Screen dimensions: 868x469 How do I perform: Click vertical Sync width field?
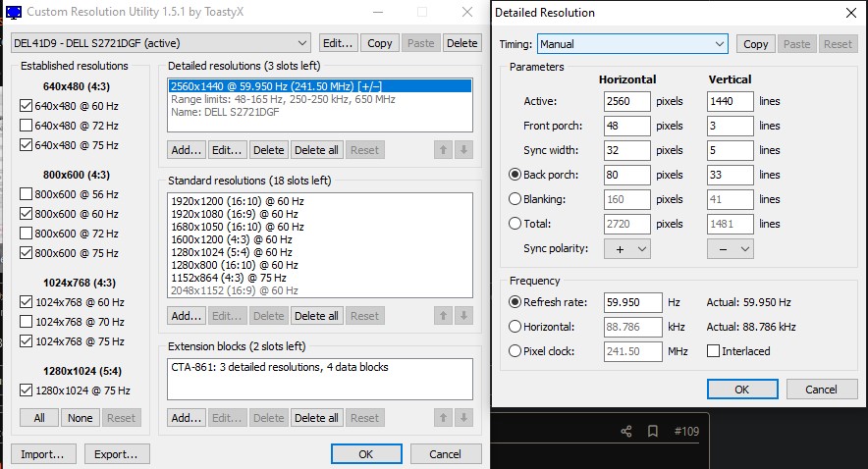coord(731,150)
